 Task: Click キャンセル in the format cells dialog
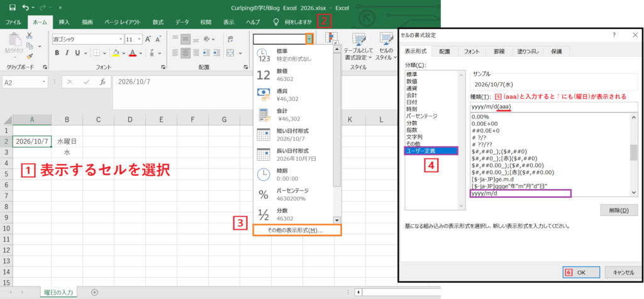point(623,272)
